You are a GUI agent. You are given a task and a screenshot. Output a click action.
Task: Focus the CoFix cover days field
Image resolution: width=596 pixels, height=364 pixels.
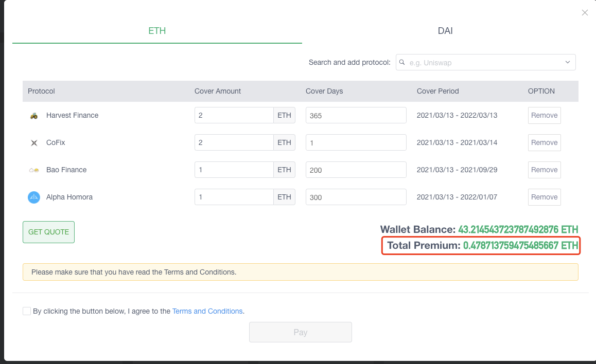point(356,143)
